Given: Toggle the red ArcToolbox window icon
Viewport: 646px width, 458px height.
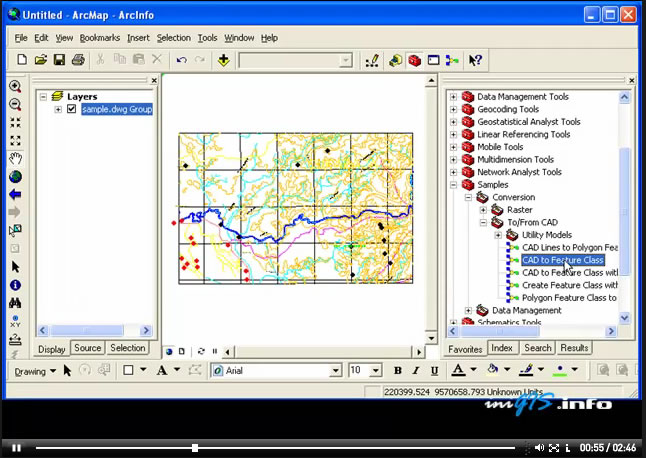Looking at the screenshot, I should (414, 61).
